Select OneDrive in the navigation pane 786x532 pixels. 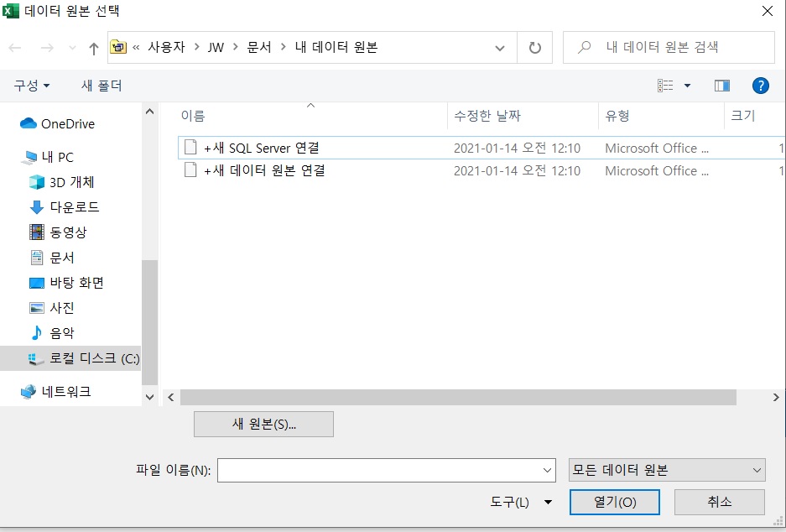(67, 123)
